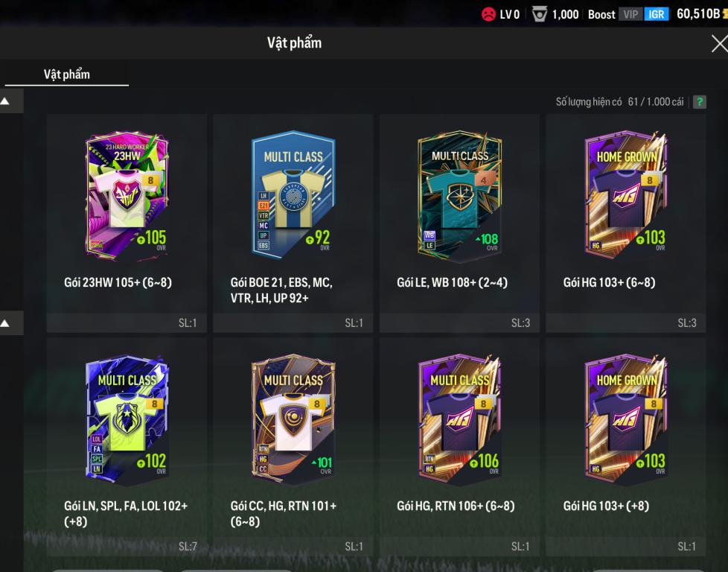Open the 23HW 105+ pack card

coord(127,223)
